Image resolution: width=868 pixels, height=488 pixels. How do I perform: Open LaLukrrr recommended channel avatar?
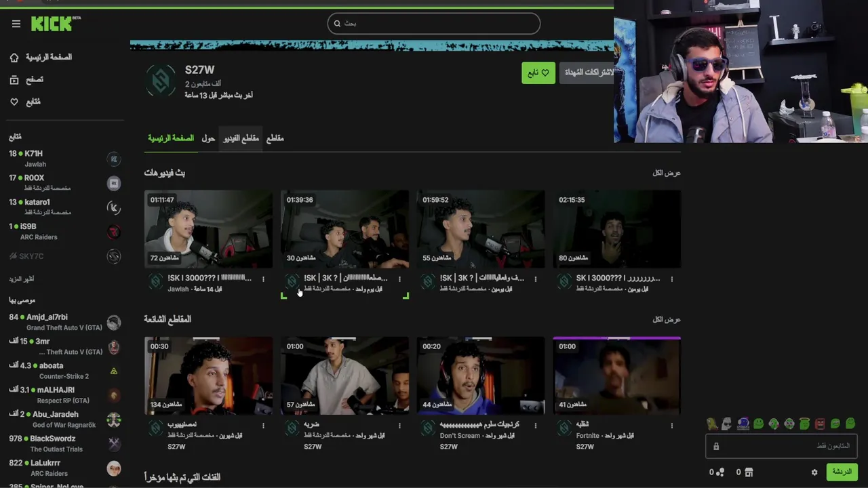pos(114,468)
